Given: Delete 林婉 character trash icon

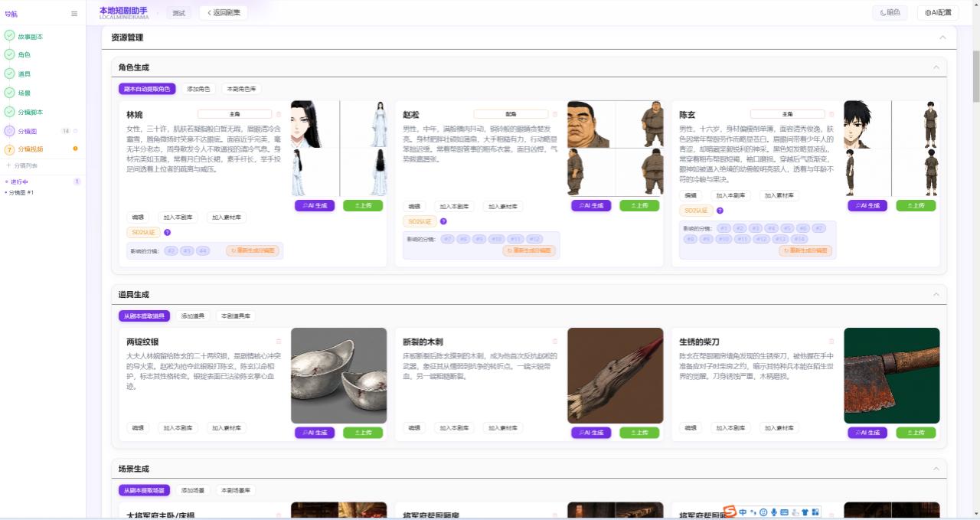Looking at the screenshot, I should pyautogui.click(x=279, y=114).
